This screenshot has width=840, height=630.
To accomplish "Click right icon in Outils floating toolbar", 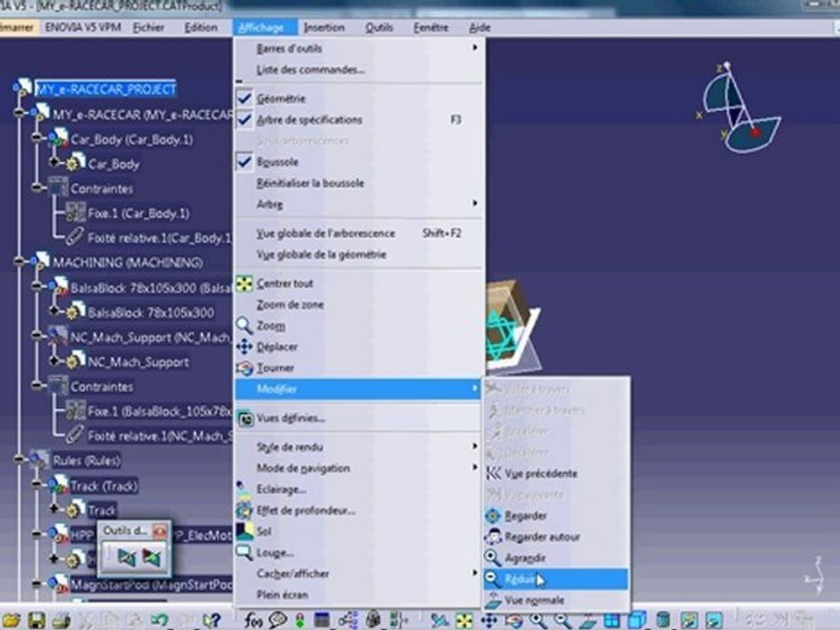I will tap(151, 557).
